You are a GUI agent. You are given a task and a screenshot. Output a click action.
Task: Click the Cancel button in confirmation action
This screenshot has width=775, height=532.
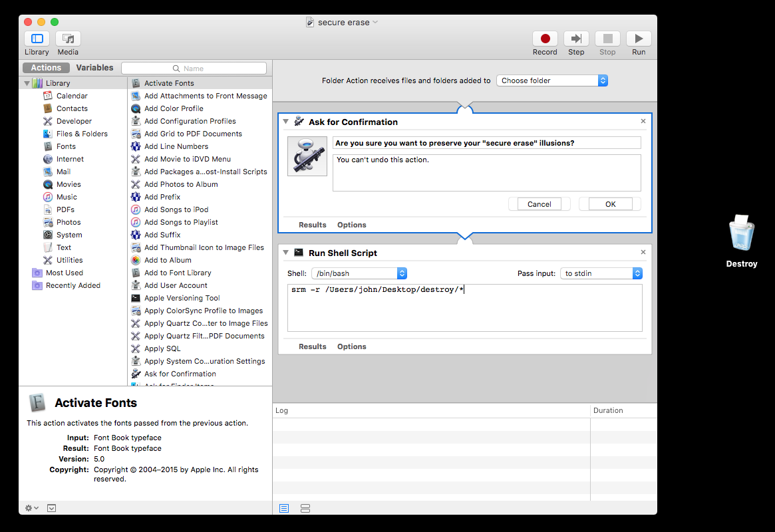(x=539, y=204)
